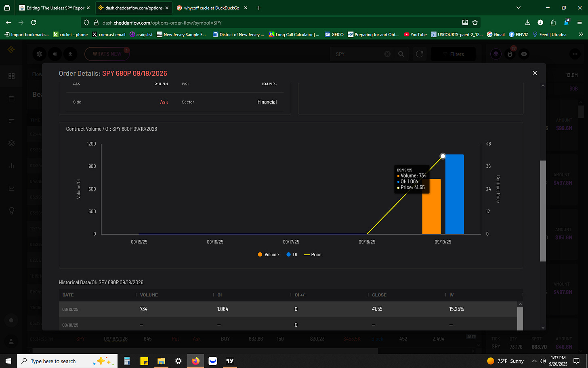
Task: Select the 09/19/25 row date cell
Action: coord(70,309)
